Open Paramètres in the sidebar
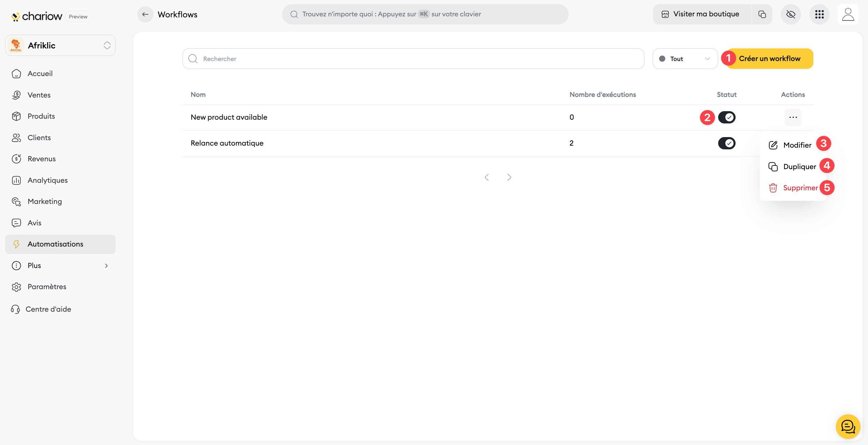 click(47, 287)
